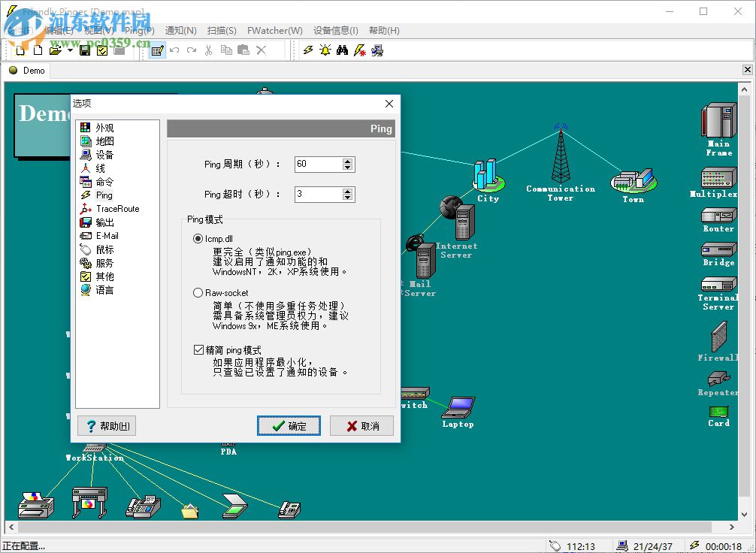Close the Demo tab with the X button
This screenshot has height=553, width=756.
[x=747, y=70]
